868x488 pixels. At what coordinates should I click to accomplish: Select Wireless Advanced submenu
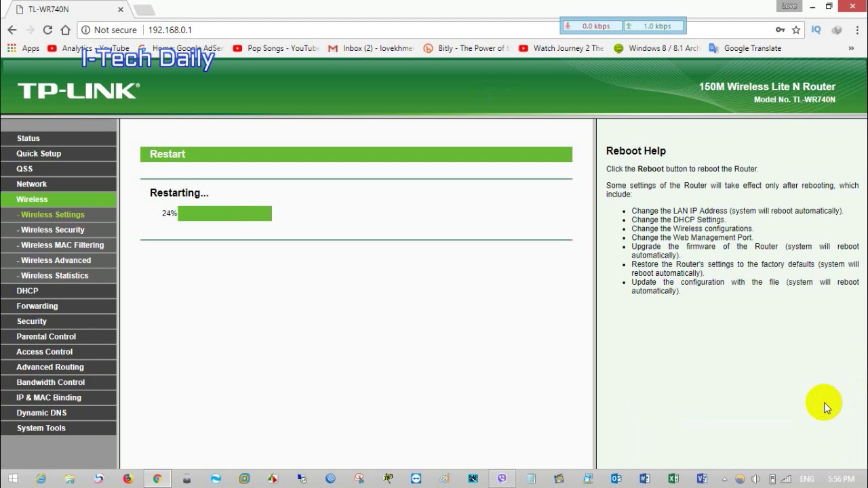(x=58, y=260)
